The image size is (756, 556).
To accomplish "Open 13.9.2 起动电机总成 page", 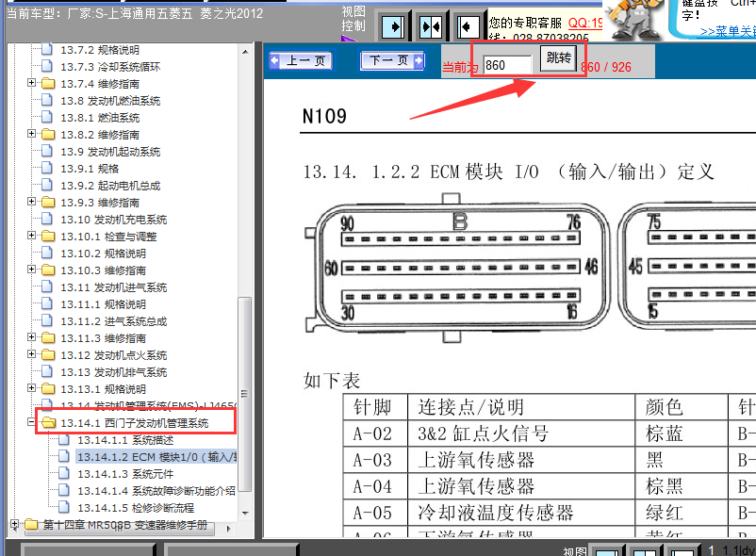I will (110, 186).
